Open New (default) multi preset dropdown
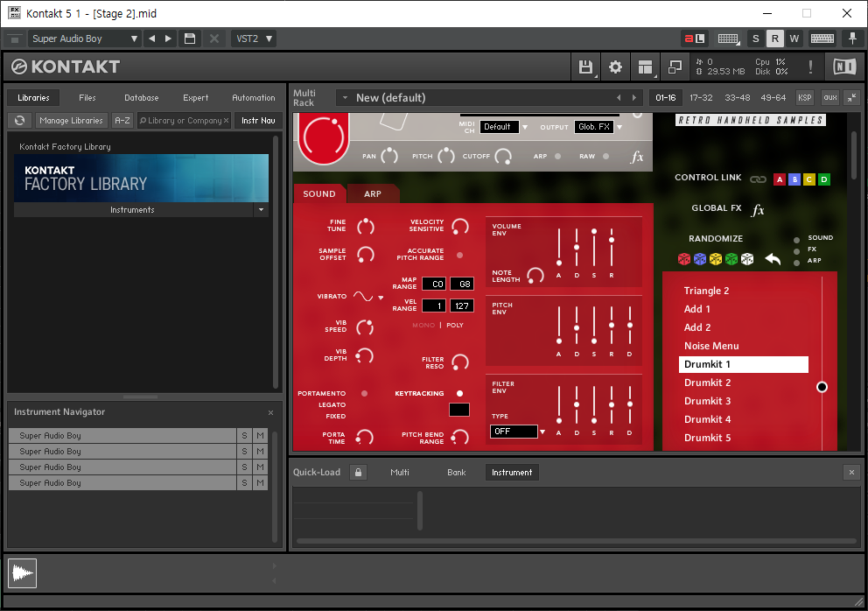Screen dimensions: 868x611 pyautogui.click(x=345, y=98)
